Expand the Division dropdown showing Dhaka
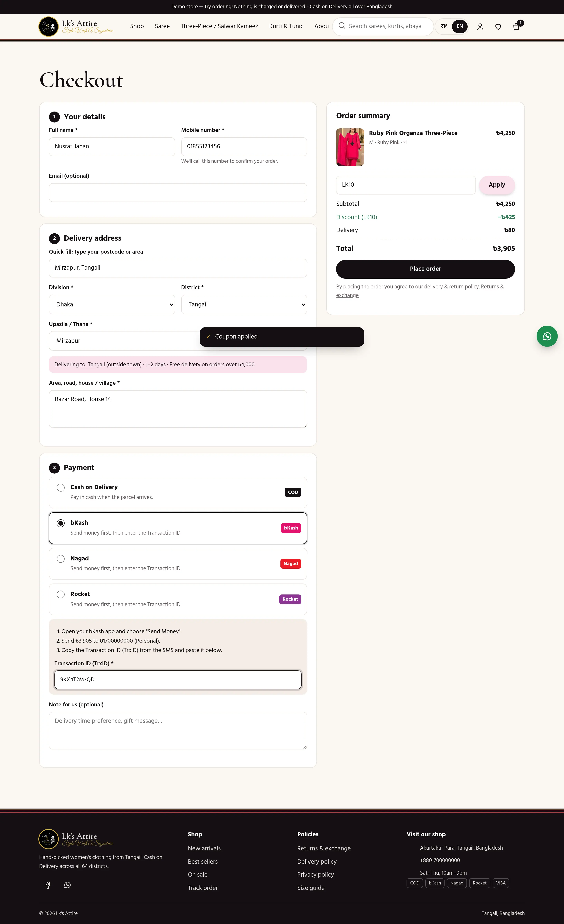Screen dimensions: 564x924 (112, 304)
